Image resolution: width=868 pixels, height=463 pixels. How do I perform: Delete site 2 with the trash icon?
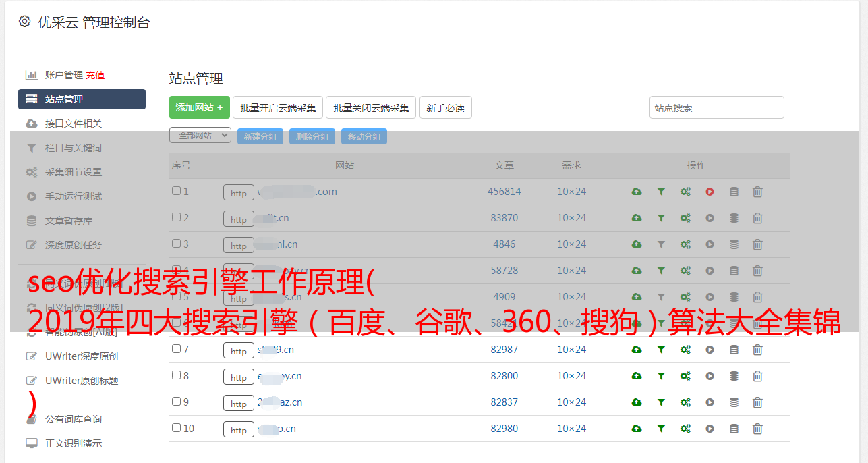click(757, 218)
